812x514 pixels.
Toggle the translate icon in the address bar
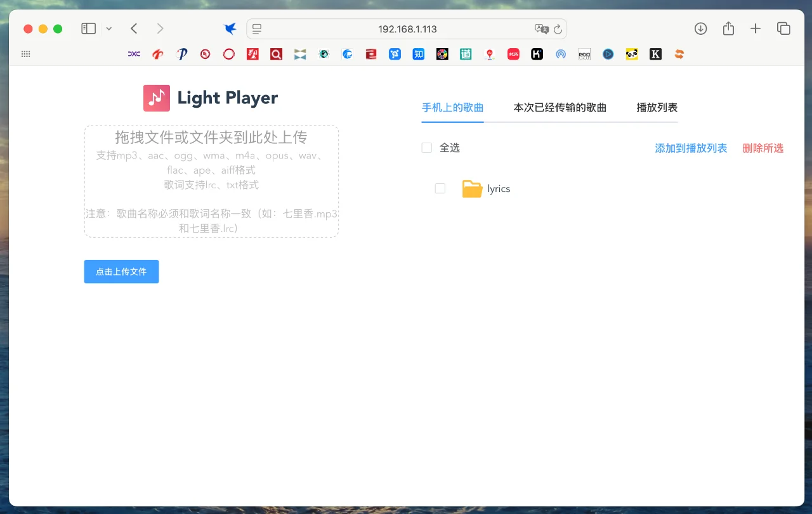pyautogui.click(x=541, y=29)
